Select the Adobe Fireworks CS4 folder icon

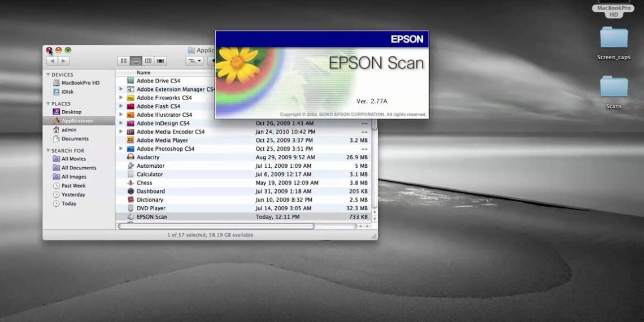[x=130, y=98]
